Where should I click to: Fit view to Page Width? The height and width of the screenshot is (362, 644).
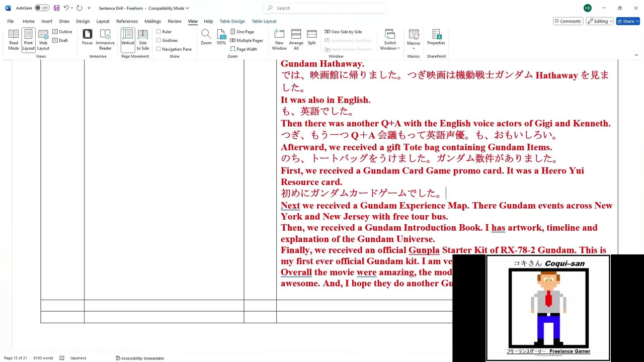click(x=244, y=49)
